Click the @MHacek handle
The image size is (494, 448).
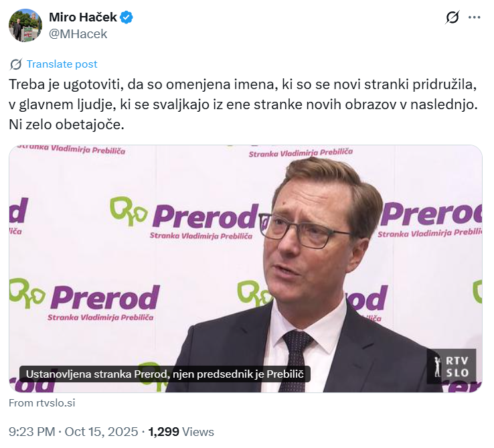pos(78,33)
